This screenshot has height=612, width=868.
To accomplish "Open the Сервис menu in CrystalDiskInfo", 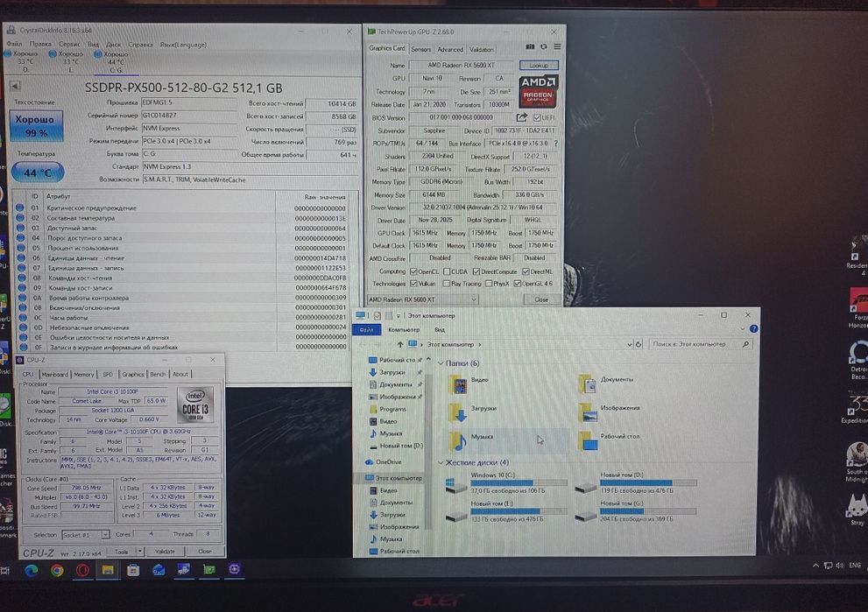I will [x=69, y=44].
